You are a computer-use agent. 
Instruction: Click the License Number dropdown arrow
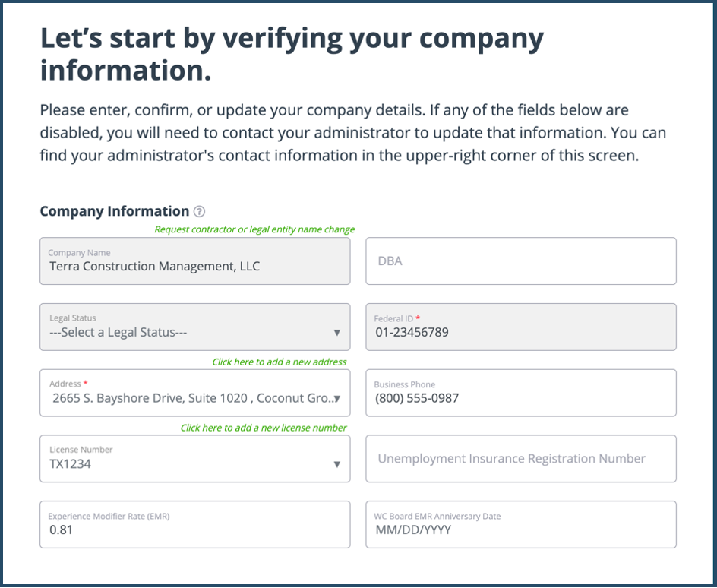tap(337, 464)
